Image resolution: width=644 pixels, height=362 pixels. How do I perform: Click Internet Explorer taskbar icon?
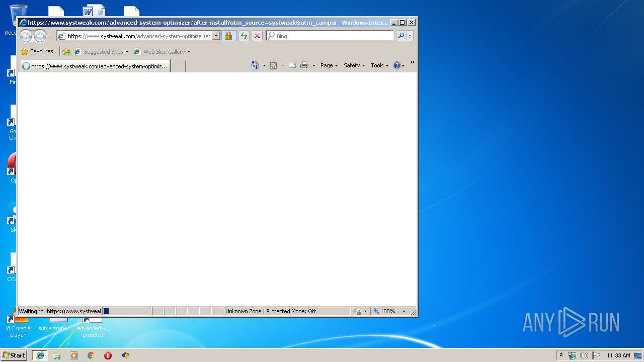(x=40, y=355)
